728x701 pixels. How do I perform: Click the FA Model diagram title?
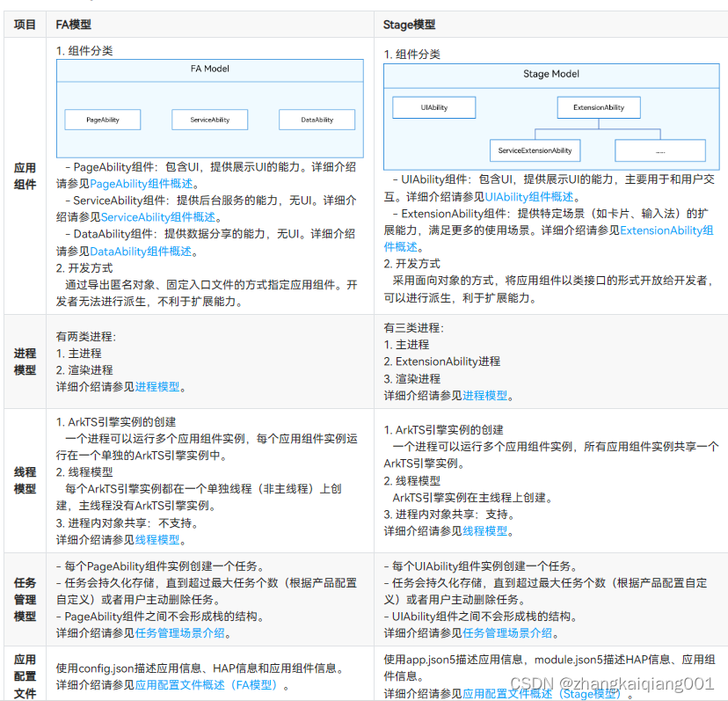[x=210, y=69]
